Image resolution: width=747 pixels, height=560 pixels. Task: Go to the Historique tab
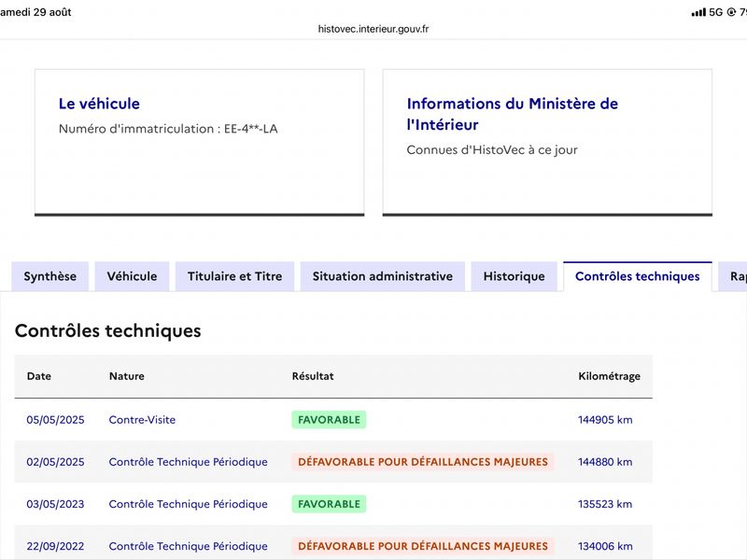click(514, 276)
